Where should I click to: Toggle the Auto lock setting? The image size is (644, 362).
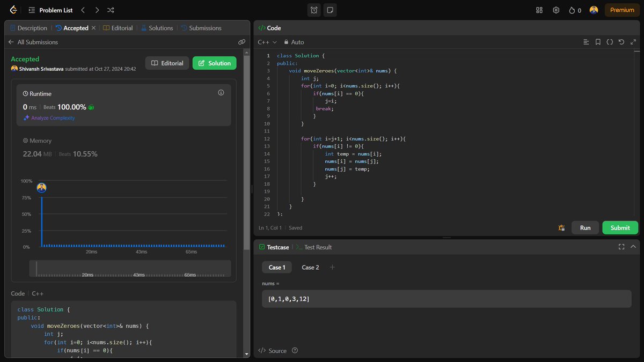tap(294, 42)
